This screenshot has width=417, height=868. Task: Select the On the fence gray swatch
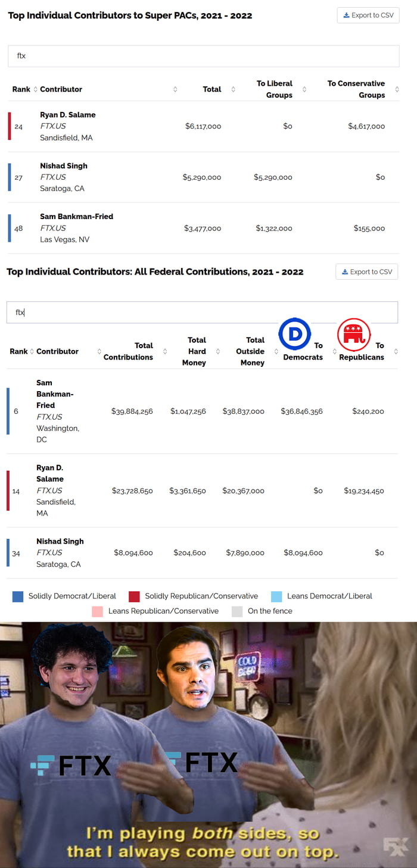(237, 611)
